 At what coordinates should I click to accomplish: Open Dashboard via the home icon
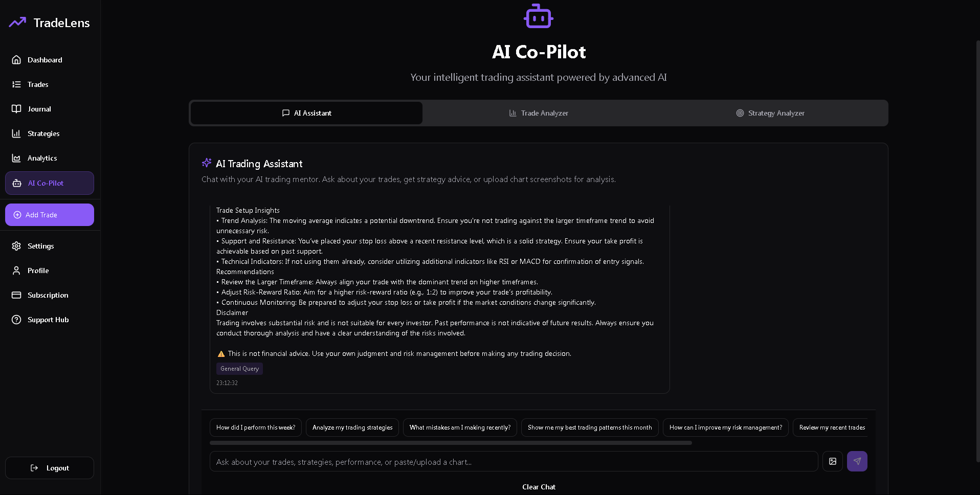[x=16, y=60]
